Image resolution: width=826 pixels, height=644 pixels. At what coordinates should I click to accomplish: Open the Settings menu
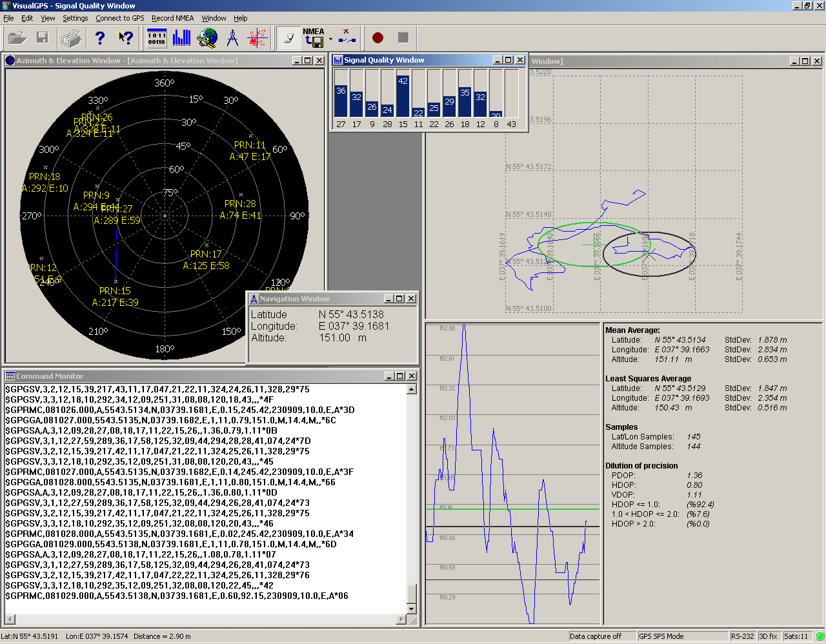(x=75, y=18)
